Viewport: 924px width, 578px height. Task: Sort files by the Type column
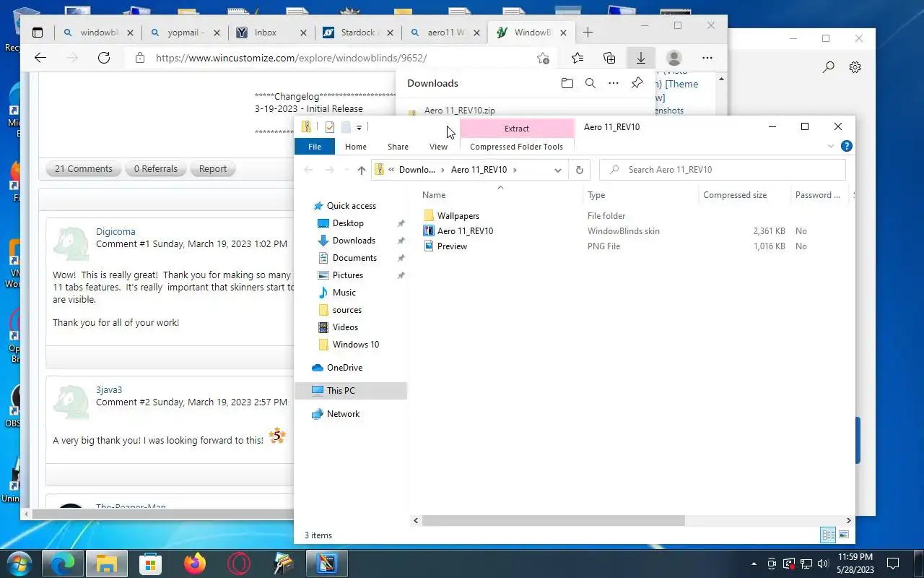coord(596,195)
